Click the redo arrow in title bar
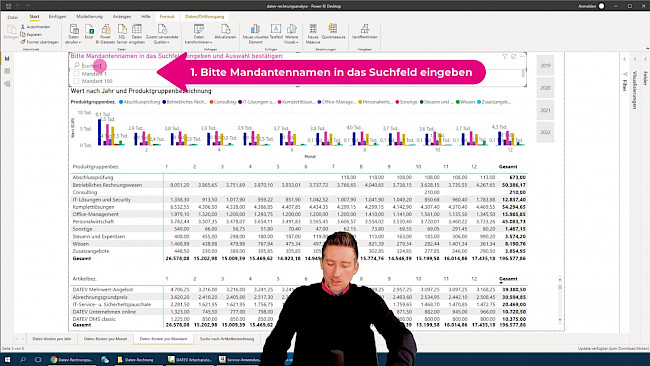The height and width of the screenshot is (366, 650). [x=27, y=6]
